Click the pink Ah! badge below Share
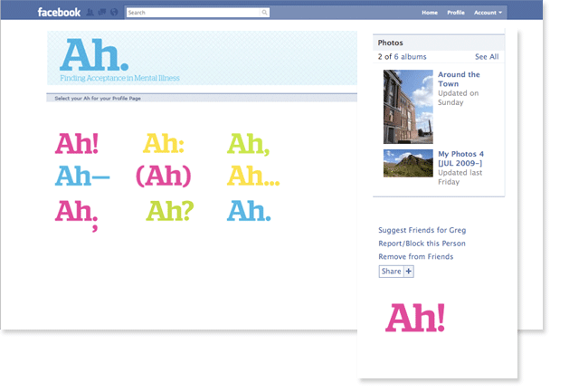The image size is (588, 392). 415,318
